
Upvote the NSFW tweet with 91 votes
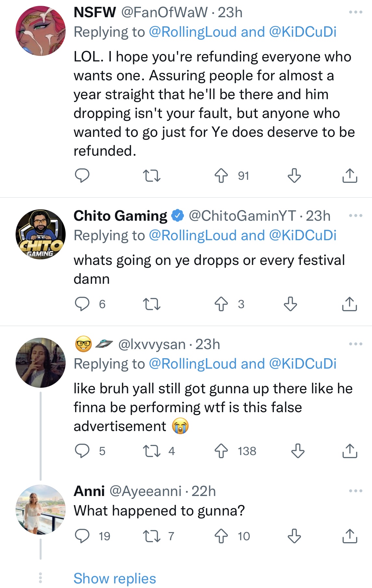[x=221, y=176]
